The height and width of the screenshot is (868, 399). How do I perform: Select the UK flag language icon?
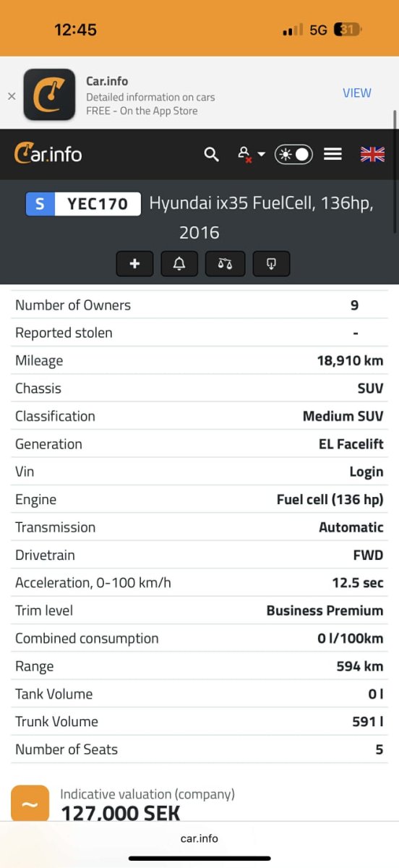pos(372,154)
